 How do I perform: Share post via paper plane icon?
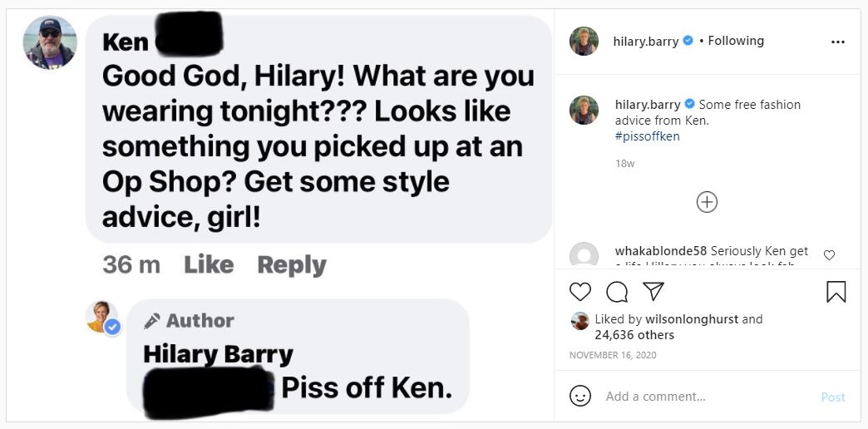pos(653,291)
